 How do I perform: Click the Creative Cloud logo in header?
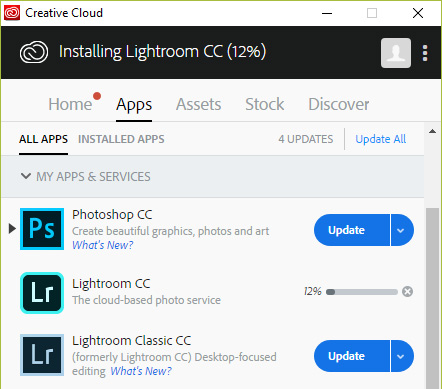34,52
